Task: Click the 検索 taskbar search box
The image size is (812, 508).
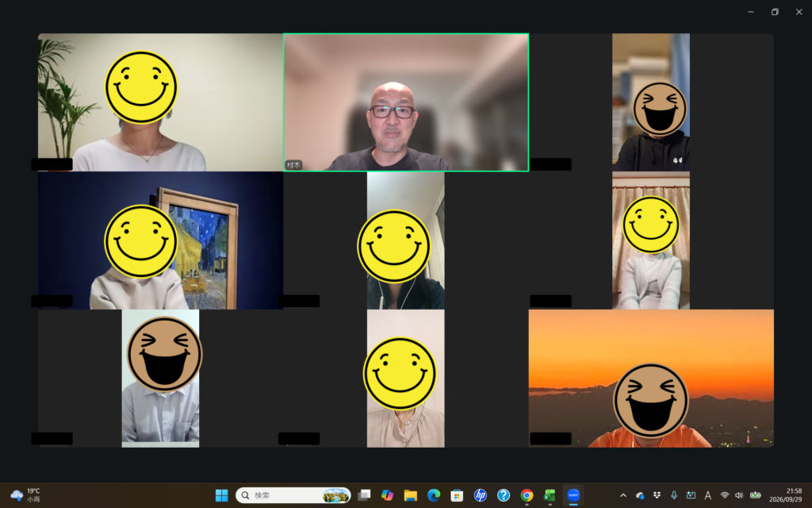Action: coord(293,495)
